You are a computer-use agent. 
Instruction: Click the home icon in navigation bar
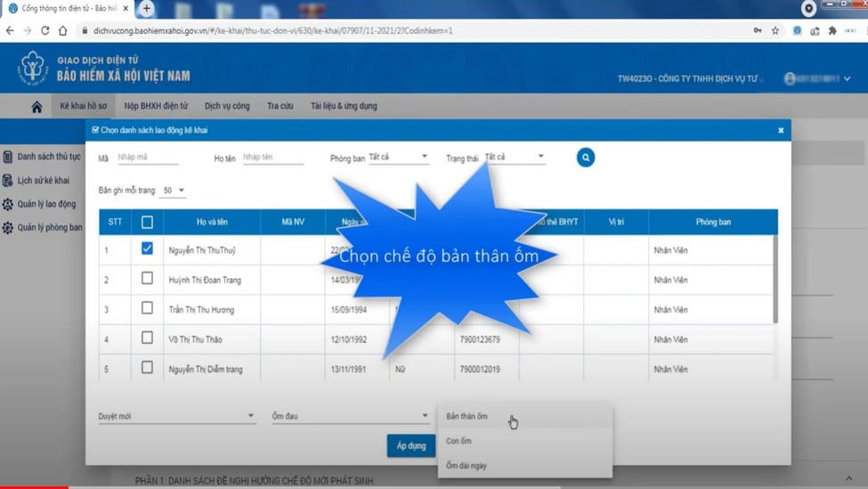click(37, 107)
